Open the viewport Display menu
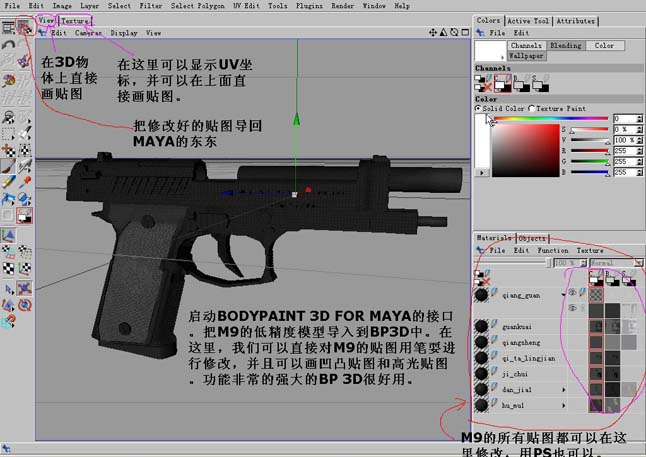Viewport: 646px width, 457px height. click(124, 33)
